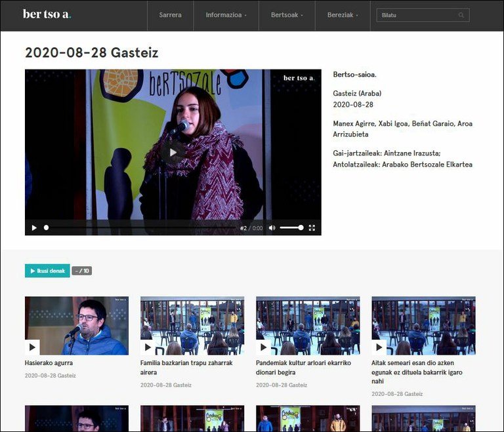Open the bertsoa site logo
The width and height of the screenshot is (504, 432).
(47, 14)
